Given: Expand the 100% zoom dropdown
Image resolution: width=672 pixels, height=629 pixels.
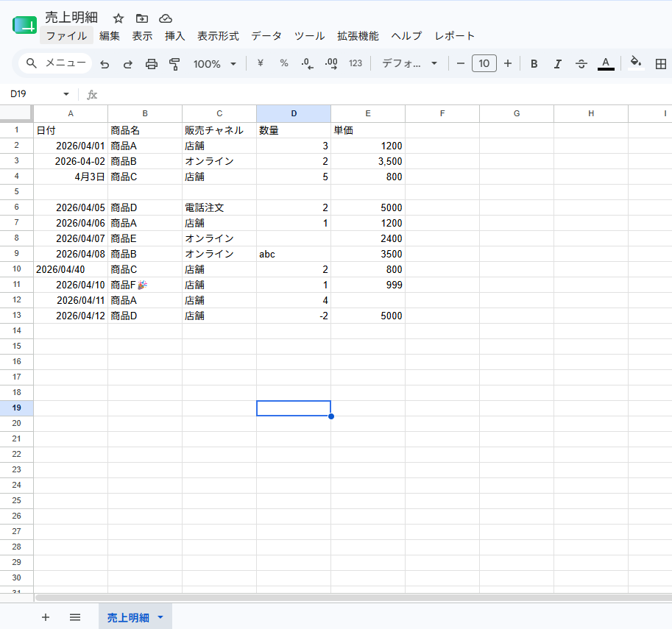Looking at the screenshot, I should point(215,64).
